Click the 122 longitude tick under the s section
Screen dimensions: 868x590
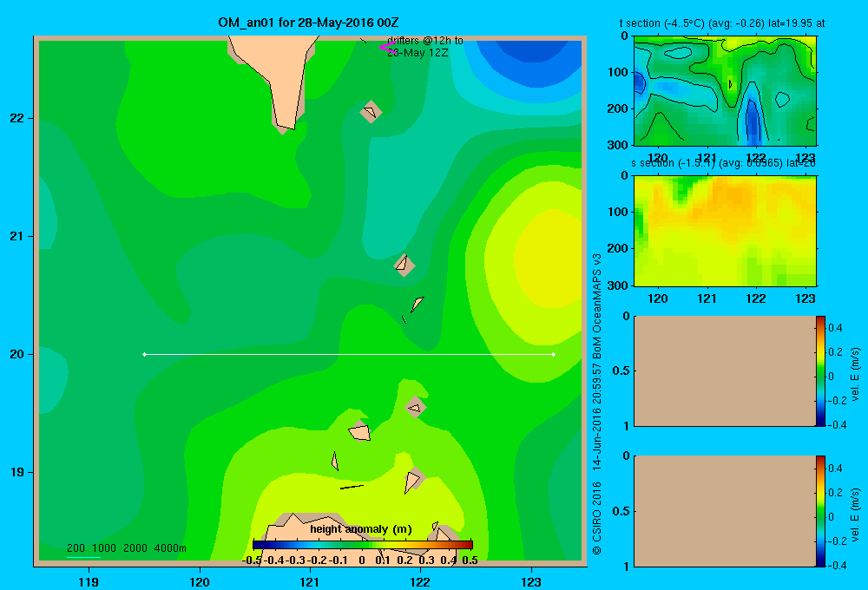coord(756,298)
